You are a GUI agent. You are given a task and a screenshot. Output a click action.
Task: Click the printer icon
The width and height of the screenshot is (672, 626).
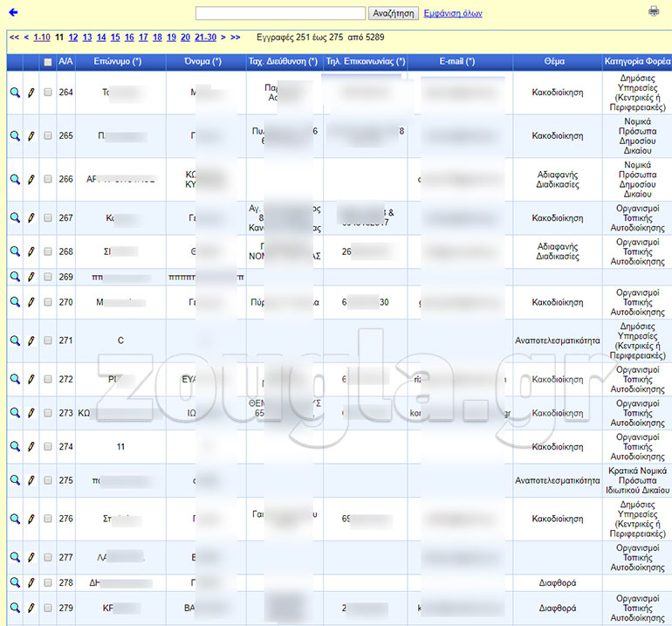tap(655, 11)
